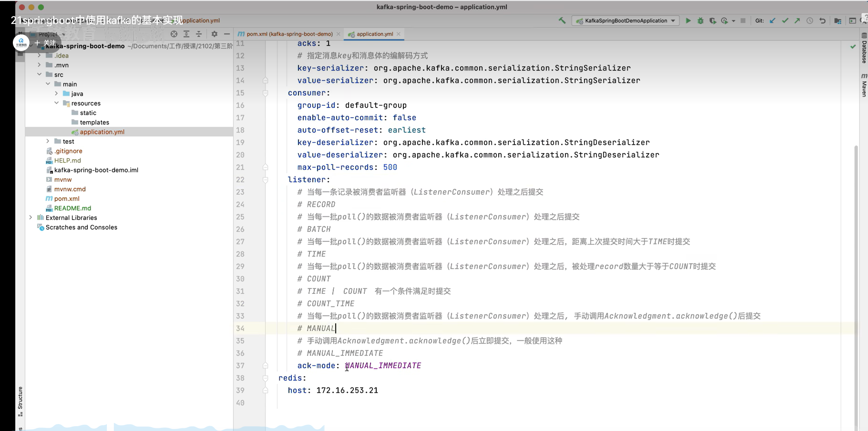This screenshot has width=868, height=431.
Task: Expand the test folder
Action: click(x=48, y=141)
